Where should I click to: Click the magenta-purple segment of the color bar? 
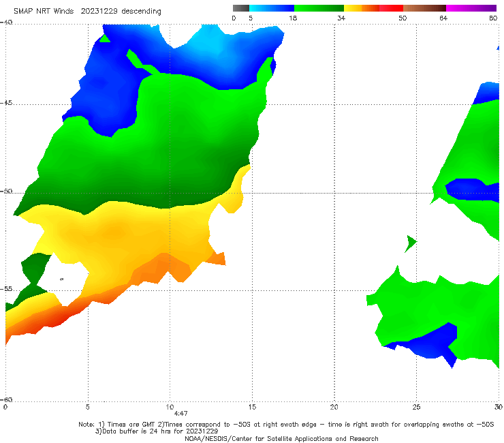[471, 8]
